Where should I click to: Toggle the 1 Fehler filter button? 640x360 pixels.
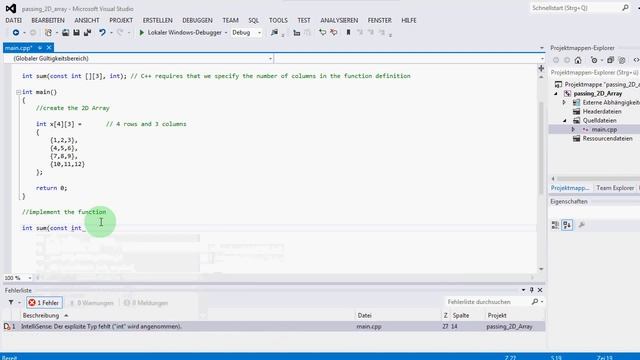(x=44, y=303)
